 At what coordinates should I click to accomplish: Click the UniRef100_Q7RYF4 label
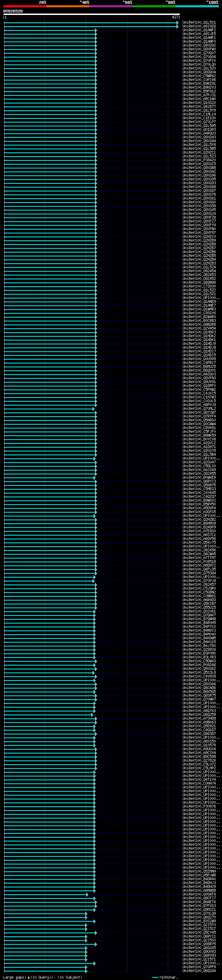tap(199, 416)
